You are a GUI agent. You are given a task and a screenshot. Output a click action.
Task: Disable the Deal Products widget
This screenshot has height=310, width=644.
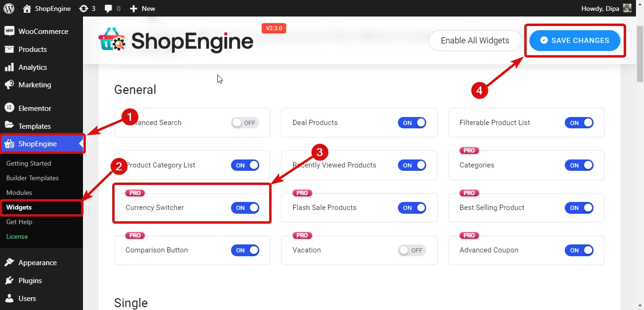point(412,122)
